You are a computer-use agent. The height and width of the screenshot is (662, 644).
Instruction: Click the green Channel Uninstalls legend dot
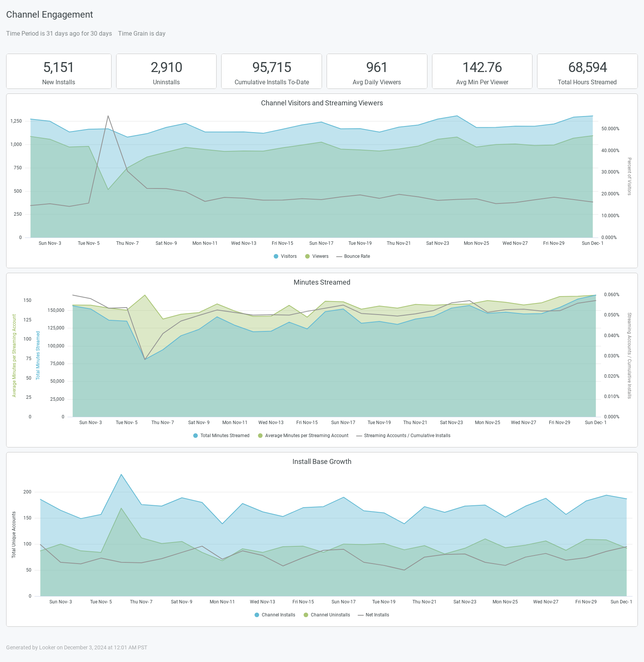point(306,615)
